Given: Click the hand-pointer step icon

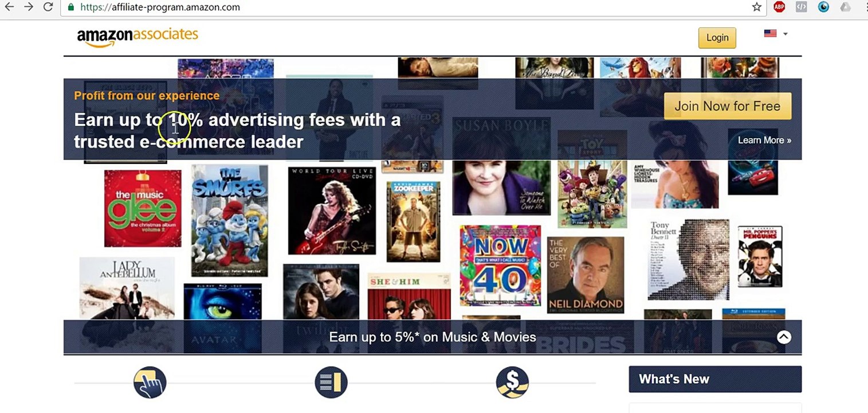Looking at the screenshot, I should coord(150,383).
